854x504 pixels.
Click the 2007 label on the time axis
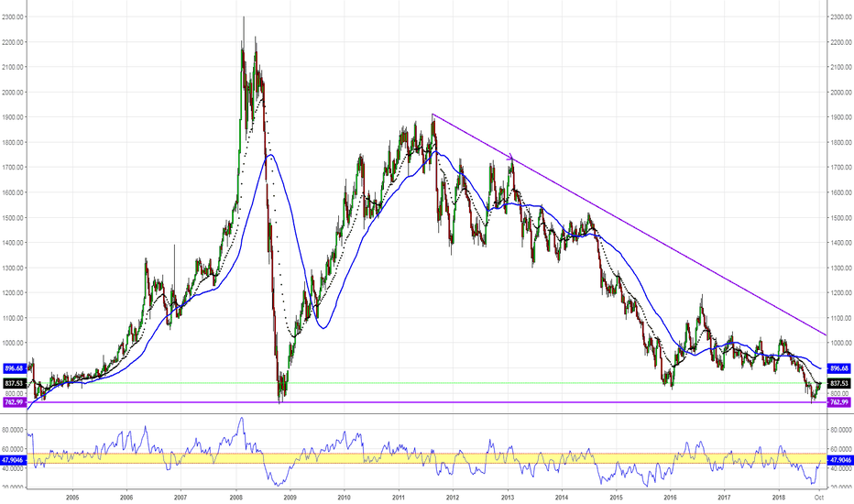(181, 497)
